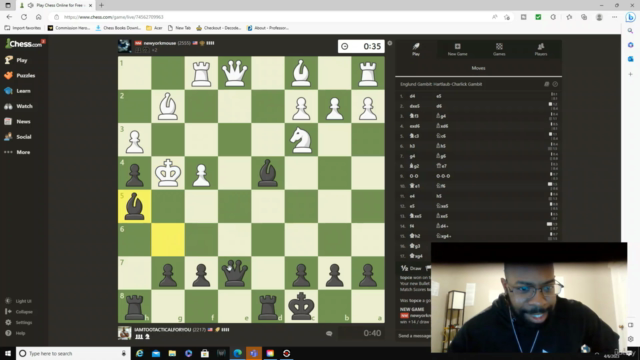Open a new browser tab

tap(101, 5)
